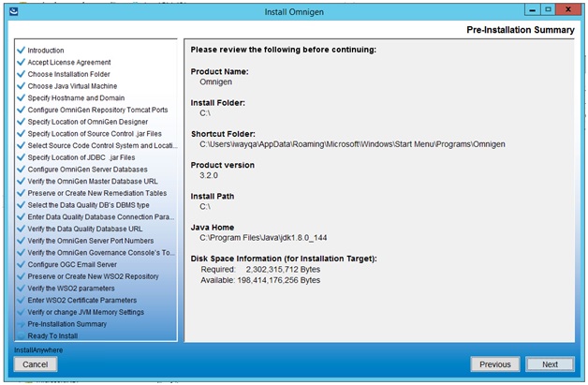
Task: Select Verify the Data Quality Database URL step
Action: [x=85, y=229]
